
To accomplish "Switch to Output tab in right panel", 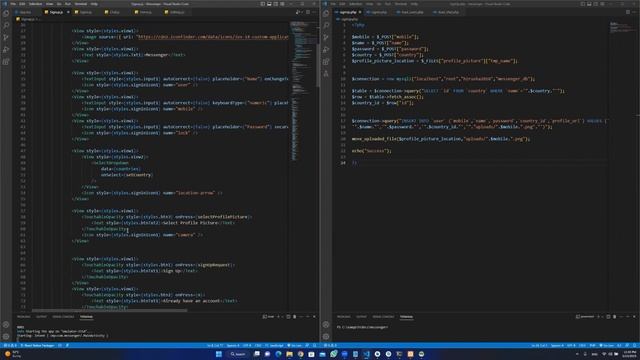I will click(x=361, y=317).
